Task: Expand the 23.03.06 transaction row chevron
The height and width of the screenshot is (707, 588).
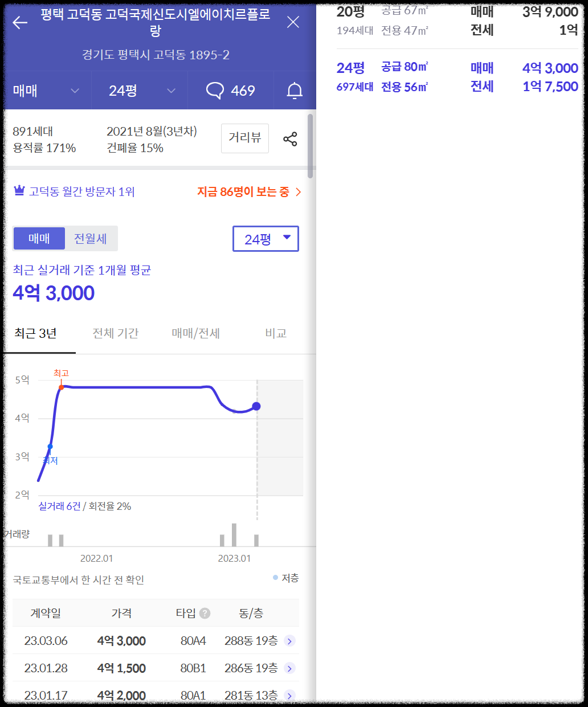Action: (x=291, y=640)
